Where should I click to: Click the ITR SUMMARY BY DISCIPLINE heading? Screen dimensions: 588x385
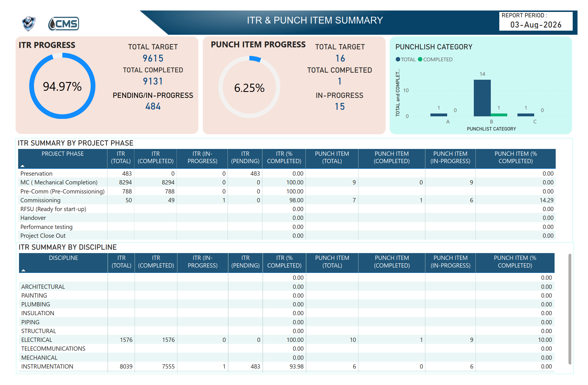[x=67, y=247]
